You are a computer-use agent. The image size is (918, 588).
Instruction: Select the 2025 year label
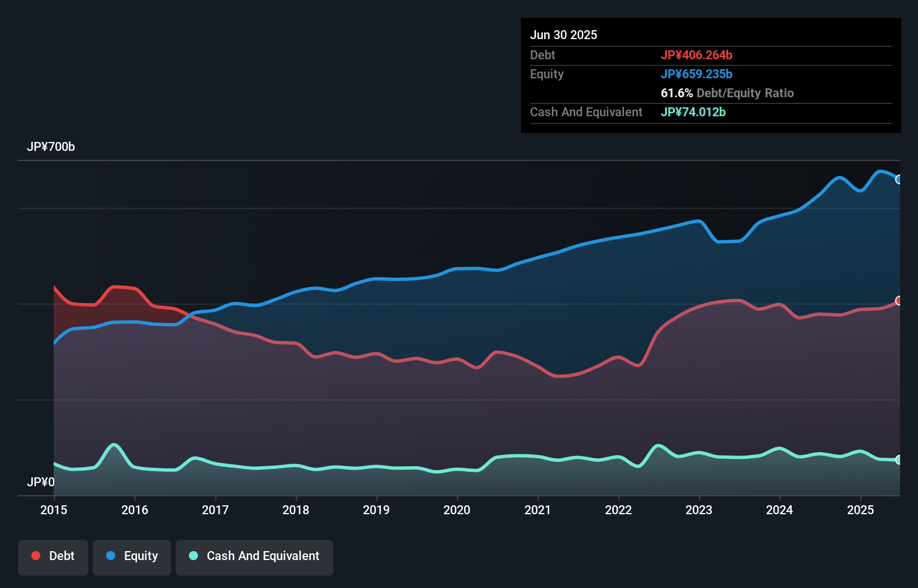(860, 510)
